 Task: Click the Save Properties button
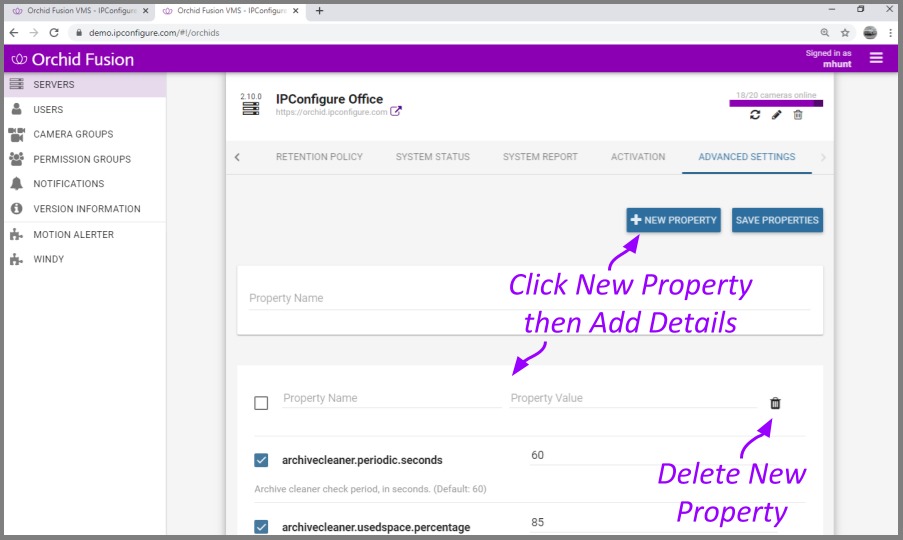tap(777, 220)
